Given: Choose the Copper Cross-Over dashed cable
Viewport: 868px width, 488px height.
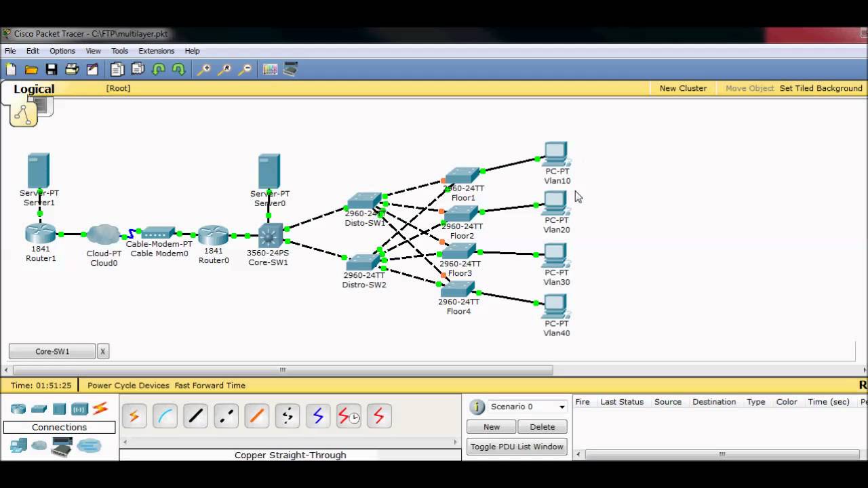Looking at the screenshot, I should (x=226, y=415).
